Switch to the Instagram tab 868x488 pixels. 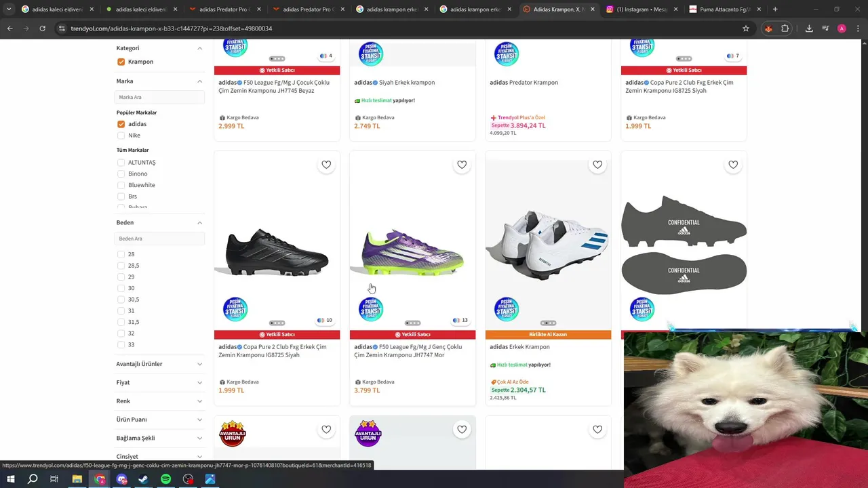642,9
